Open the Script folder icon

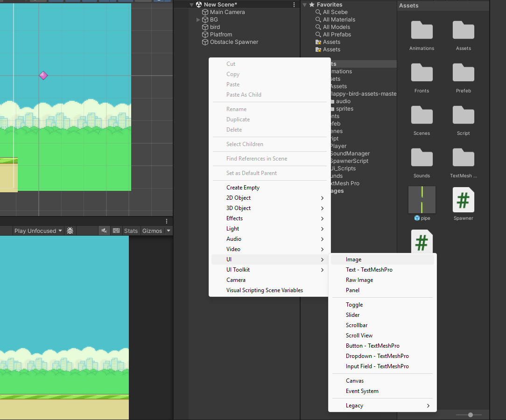coord(463,115)
